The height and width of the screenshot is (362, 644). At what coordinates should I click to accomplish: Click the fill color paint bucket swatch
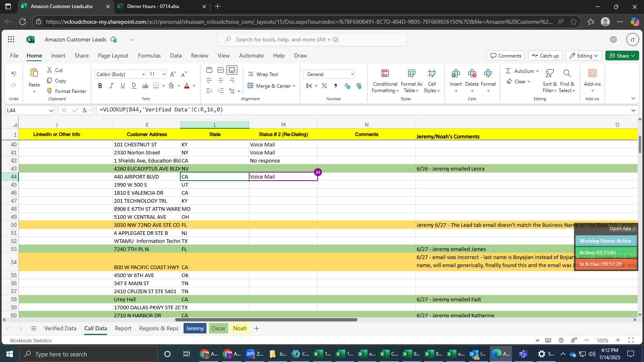coord(171,86)
